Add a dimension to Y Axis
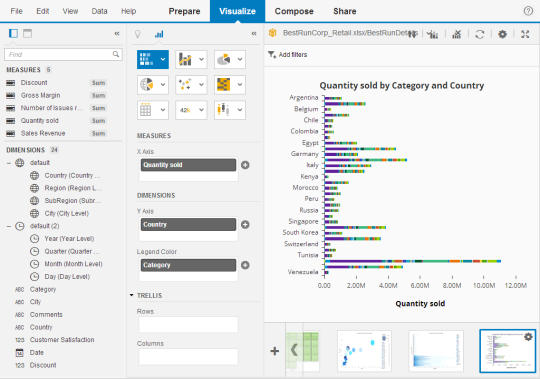The image size is (540, 379). (245, 225)
